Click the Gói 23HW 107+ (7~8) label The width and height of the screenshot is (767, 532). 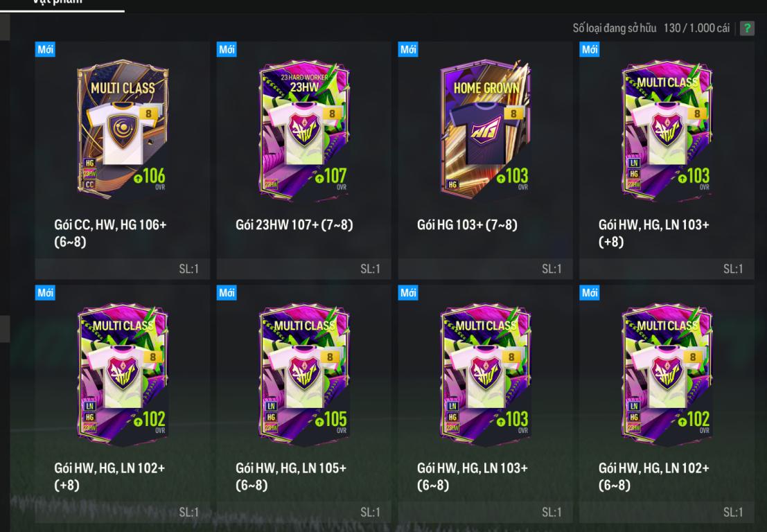pos(294,225)
